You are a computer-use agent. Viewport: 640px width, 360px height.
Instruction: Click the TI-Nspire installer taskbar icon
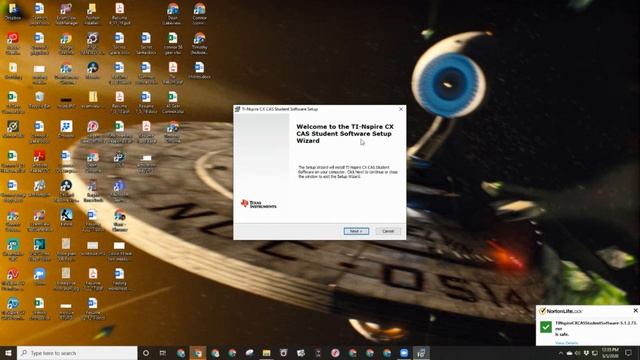coord(421,353)
